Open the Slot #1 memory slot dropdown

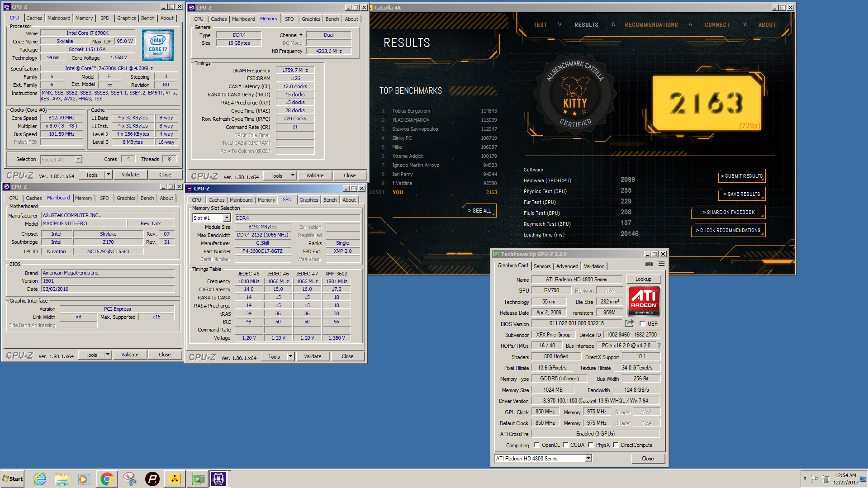[227, 218]
